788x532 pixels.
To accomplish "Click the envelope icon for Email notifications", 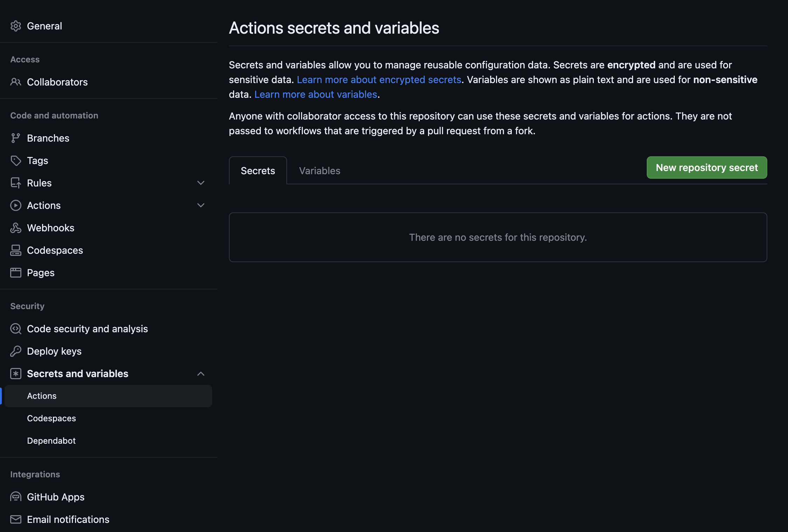I will click(x=16, y=519).
